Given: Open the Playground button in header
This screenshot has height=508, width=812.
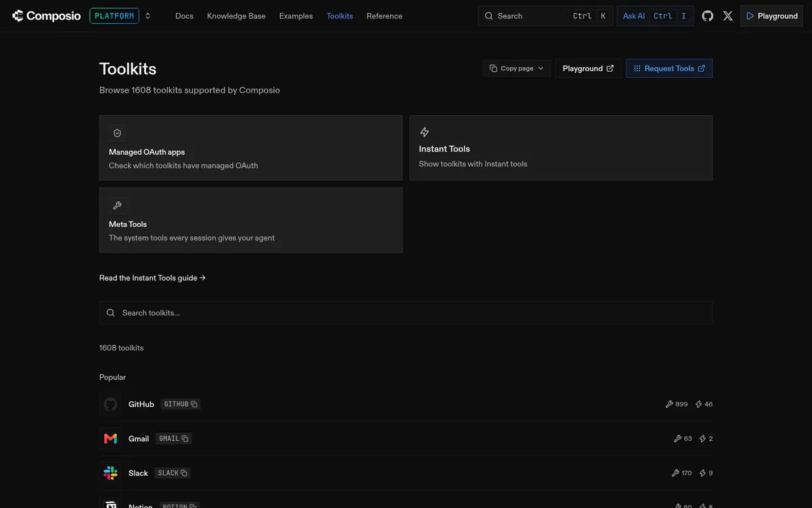Looking at the screenshot, I should coord(772,16).
